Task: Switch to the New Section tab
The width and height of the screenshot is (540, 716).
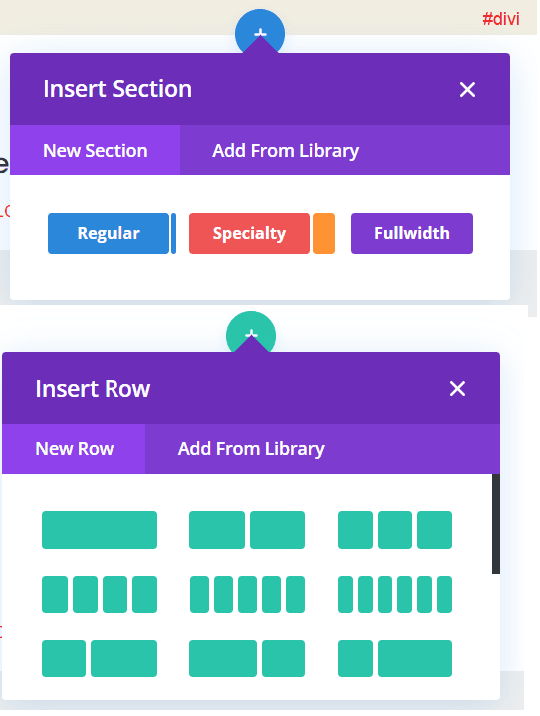Action: point(95,150)
